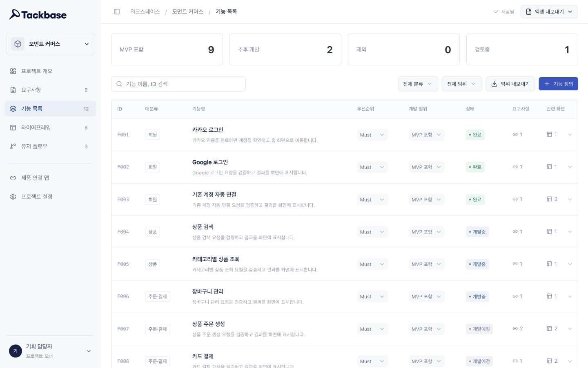Open the 모먼트 커머스 project switcher
This screenshot has width=588, height=368.
50,44
